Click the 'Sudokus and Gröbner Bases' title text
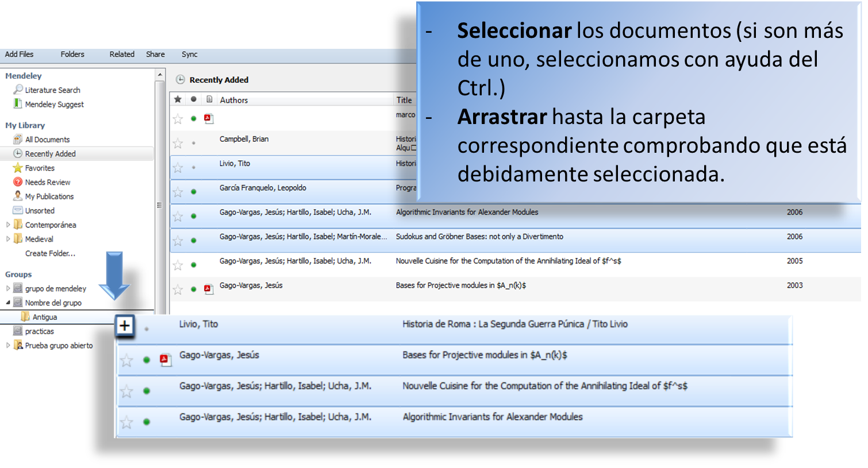 (x=479, y=237)
